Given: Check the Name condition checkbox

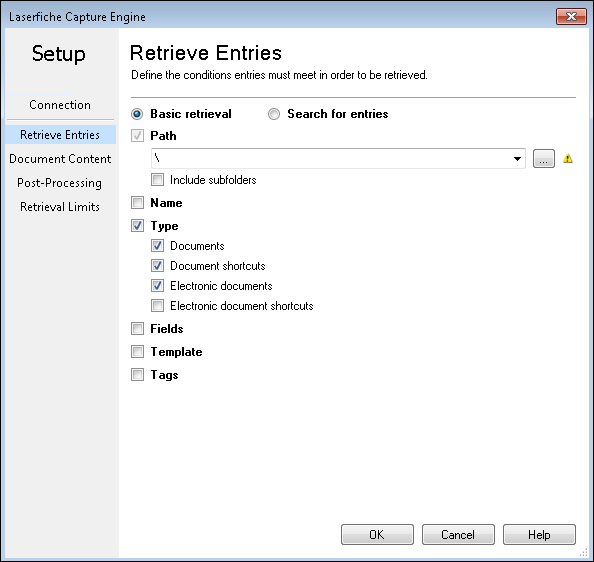Looking at the screenshot, I should point(138,203).
